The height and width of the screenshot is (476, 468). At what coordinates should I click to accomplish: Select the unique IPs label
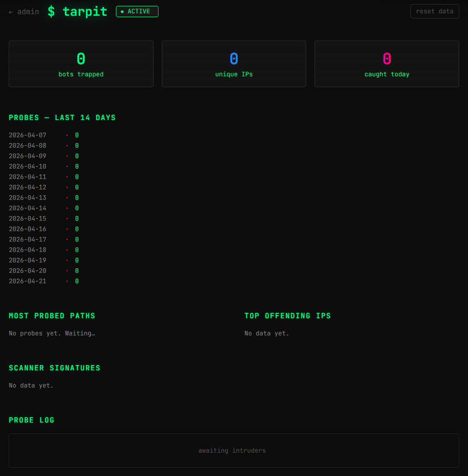point(234,74)
